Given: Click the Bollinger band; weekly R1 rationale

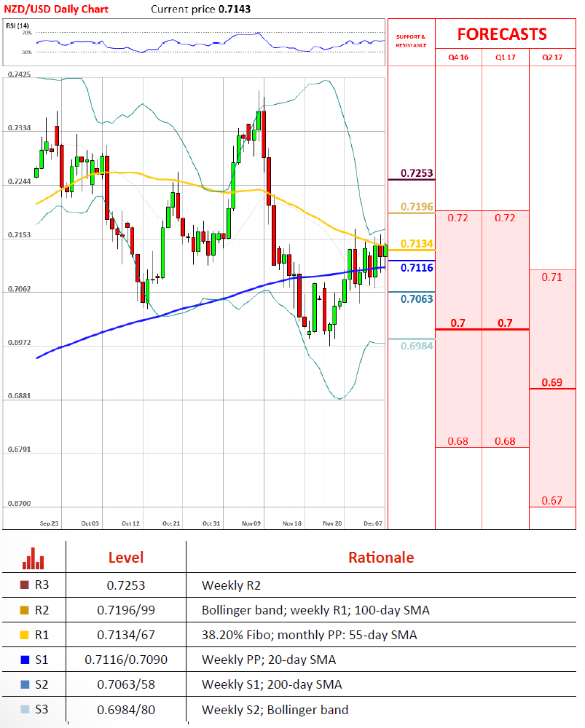Looking at the screenshot, I should click(315, 610).
